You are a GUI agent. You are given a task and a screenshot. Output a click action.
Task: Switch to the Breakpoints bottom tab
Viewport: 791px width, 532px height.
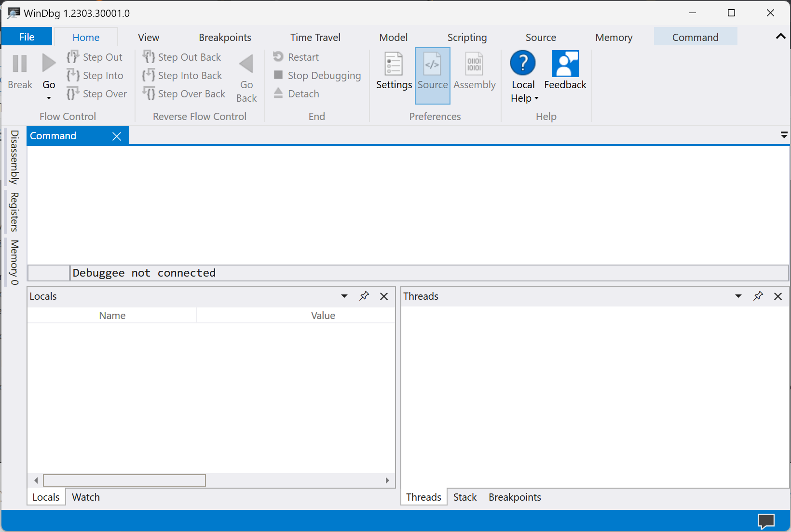pyautogui.click(x=515, y=497)
